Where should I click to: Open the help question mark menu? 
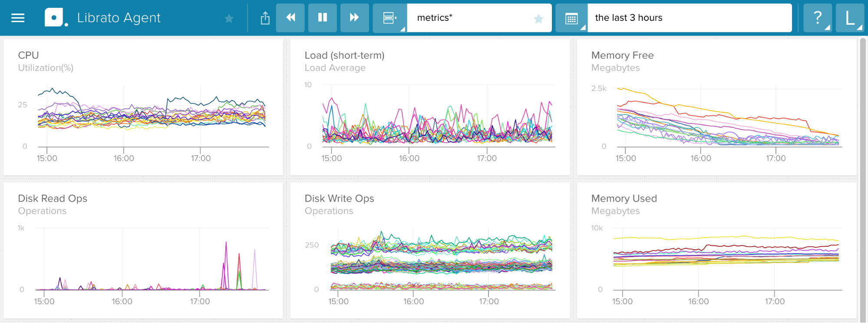tap(817, 18)
